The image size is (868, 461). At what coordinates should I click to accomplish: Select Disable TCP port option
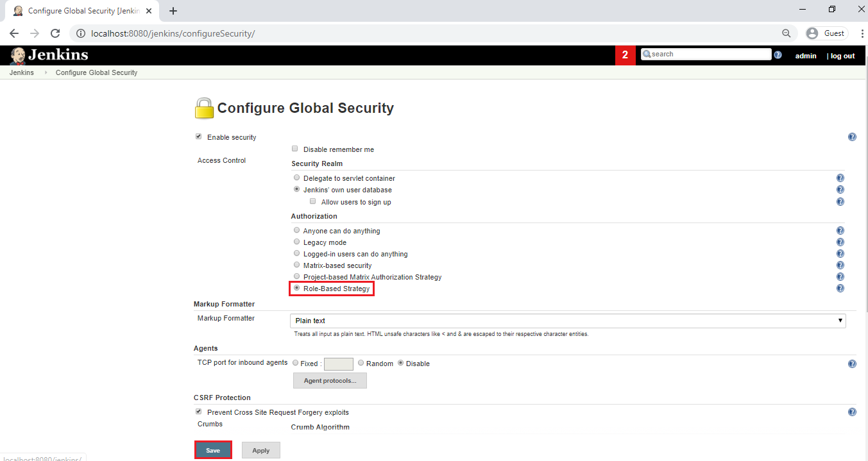(x=401, y=363)
